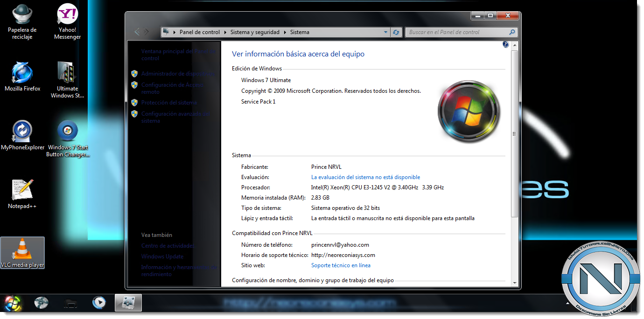Go back with the navigation arrow
Screen dimensions: 644x319
click(137, 32)
